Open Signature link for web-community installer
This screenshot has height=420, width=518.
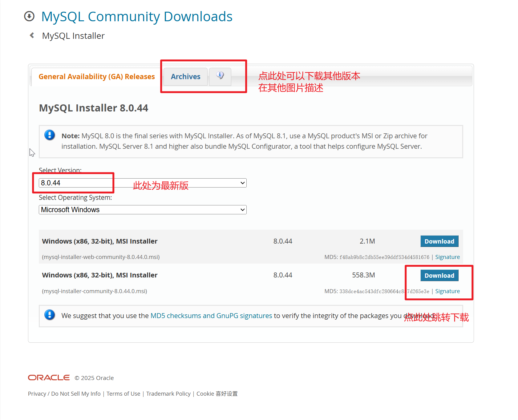pyautogui.click(x=447, y=257)
